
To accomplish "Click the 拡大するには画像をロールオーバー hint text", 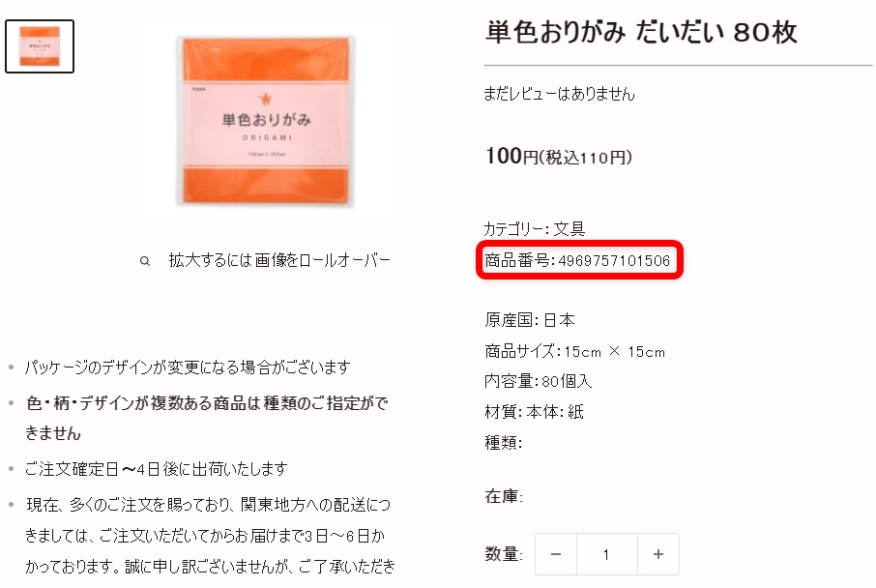I will click(279, 260).
